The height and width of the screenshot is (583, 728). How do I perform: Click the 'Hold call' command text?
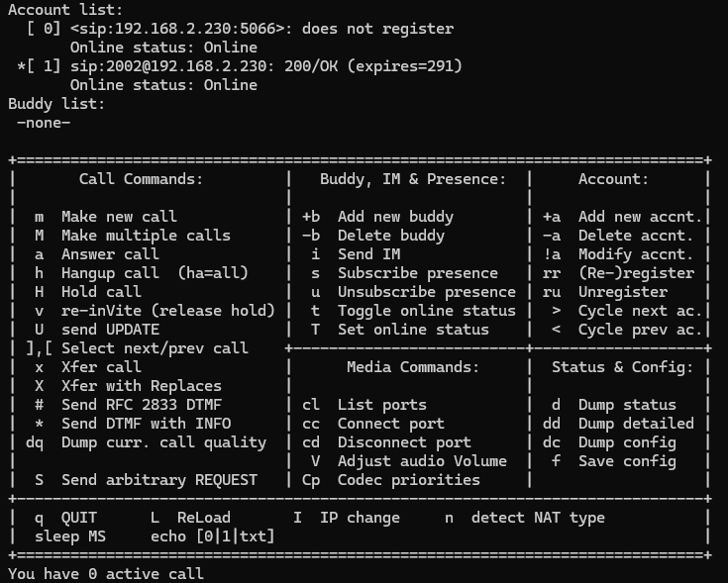pos(101,292)
